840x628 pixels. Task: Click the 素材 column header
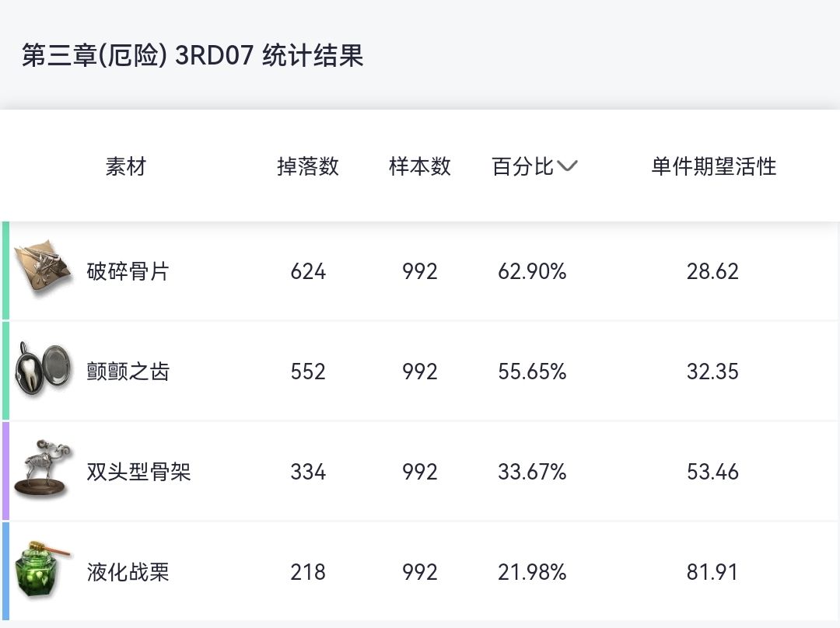click(125, 166)
